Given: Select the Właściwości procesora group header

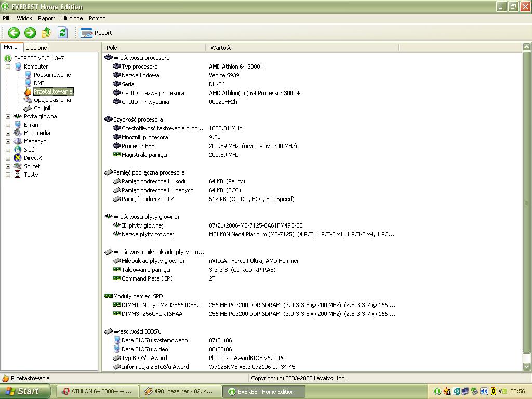Looking at the screenshot, I should tap(141, 58).
